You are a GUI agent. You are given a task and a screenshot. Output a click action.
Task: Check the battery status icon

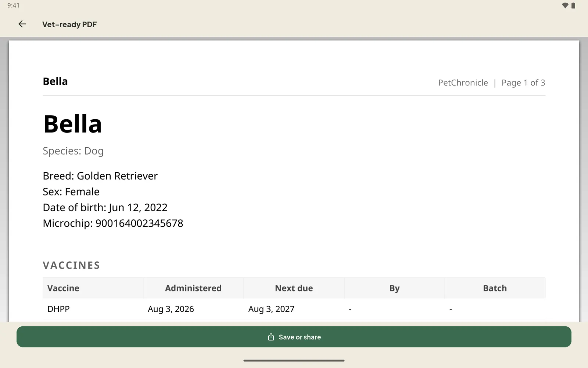(573, 6)
